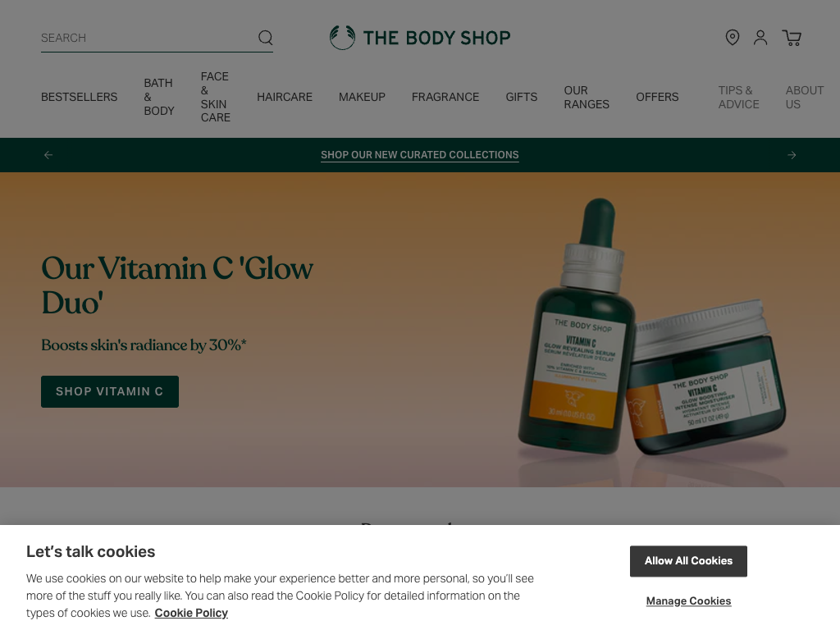The width and height of the screenshot is (840, 630).
Task: Select the Offers nav item
Action: pyautogui.click(x=657, y=97)
